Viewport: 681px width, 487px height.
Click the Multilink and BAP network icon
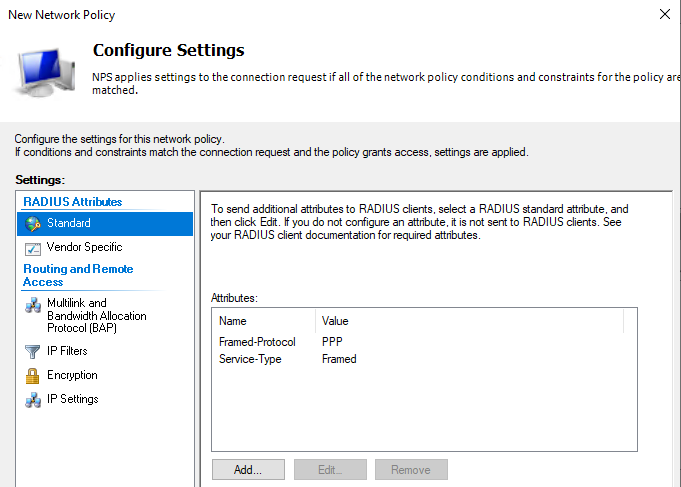(x=33, y=306)
